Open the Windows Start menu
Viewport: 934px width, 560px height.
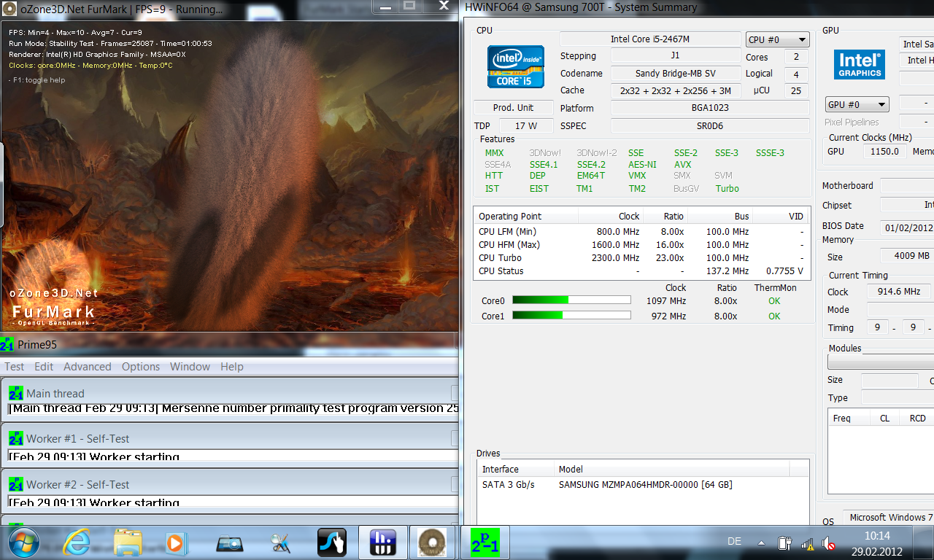coord(24,542)
